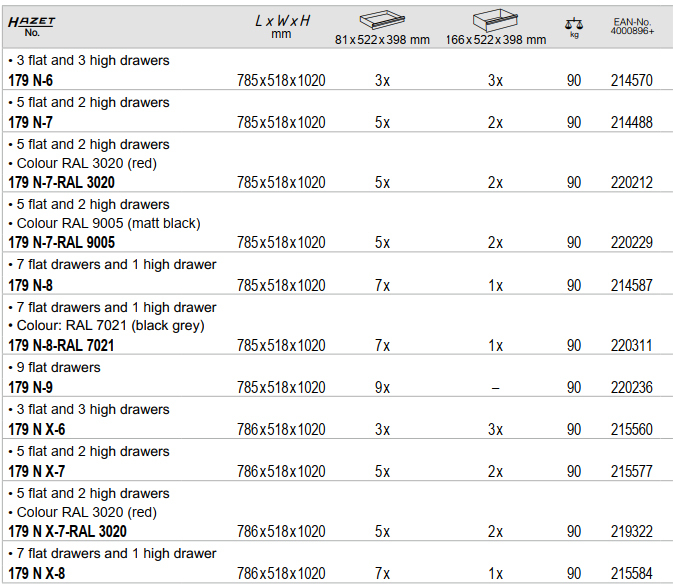The image size is (673, 587).
Task: Click product number 179 N-6
Action: (30, 80)
